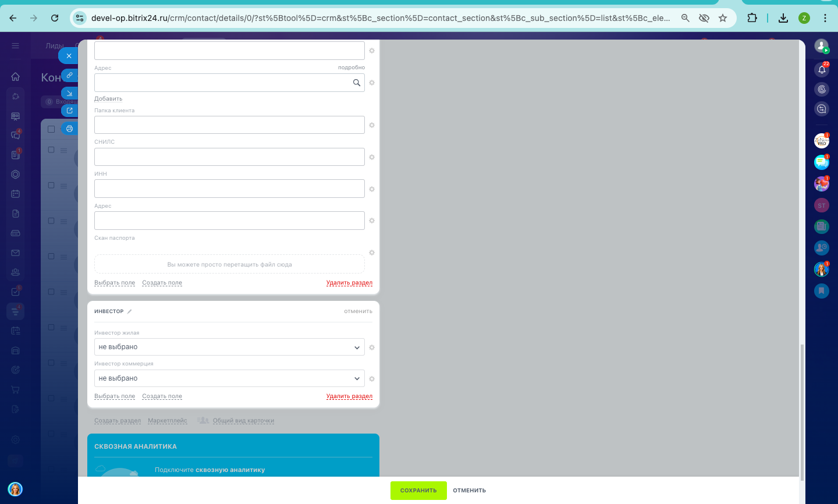Open settings gear for Папка клиента field
Screen dimensions: 838x504
(x=372, y=125)
